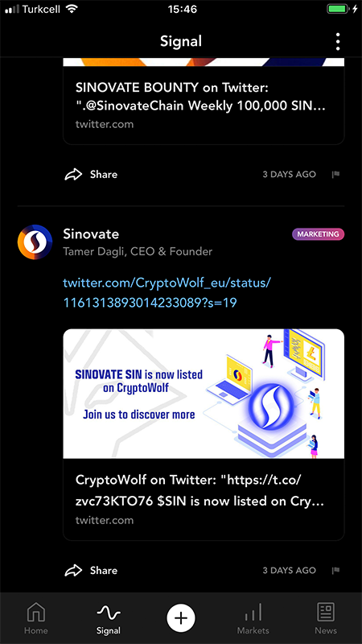Tap the plus add button
This screenshot has width=362, height=644.
click(x=181, y=617)
